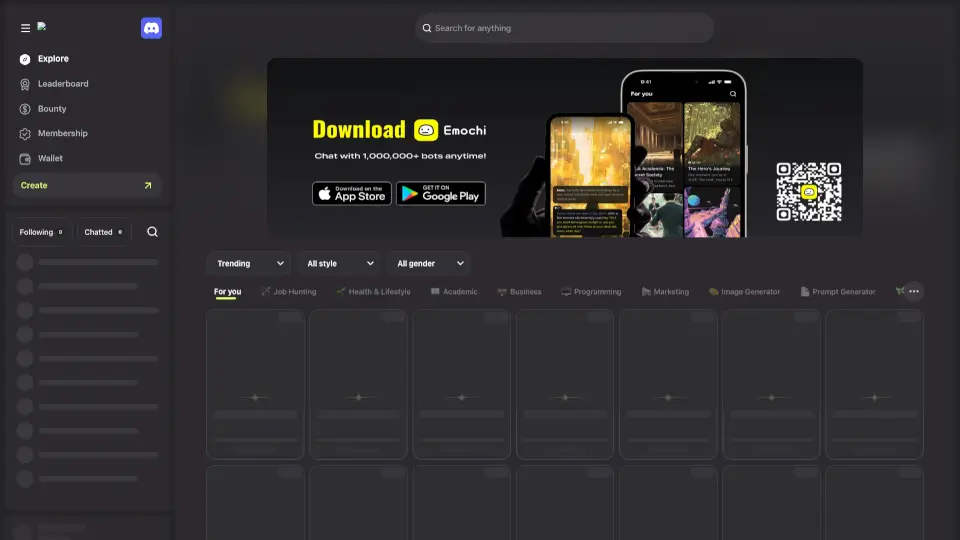
Task: Click the Download on App Store button
Action: pos(351,193)
